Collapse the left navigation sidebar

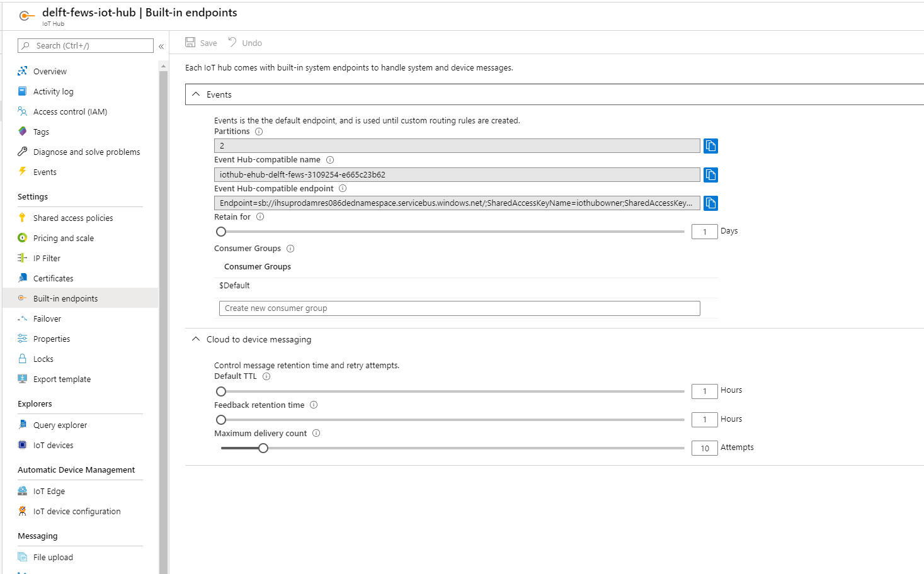[x=161, y=46]
